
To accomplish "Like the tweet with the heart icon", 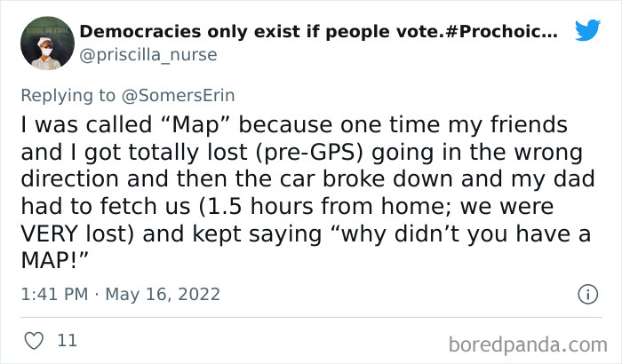I will point(33,339).
